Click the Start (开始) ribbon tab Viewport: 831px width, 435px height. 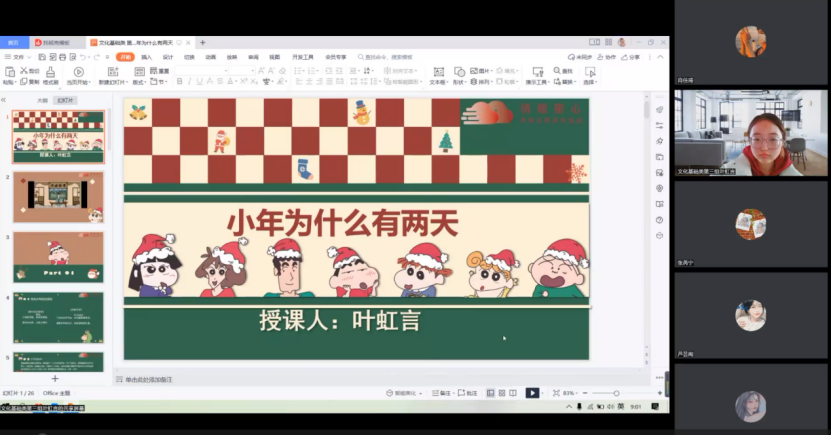[x=125, y=57]
